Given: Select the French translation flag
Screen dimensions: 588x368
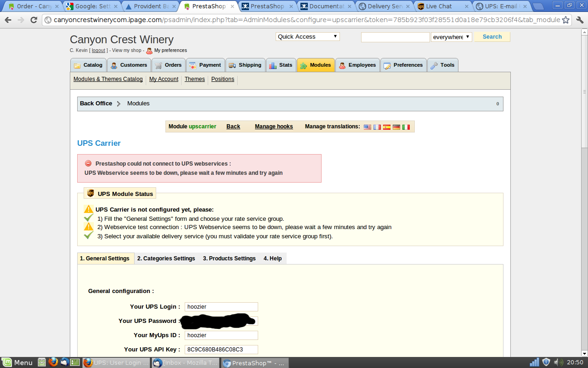Looking at the screenshot, I should (377, 127).
